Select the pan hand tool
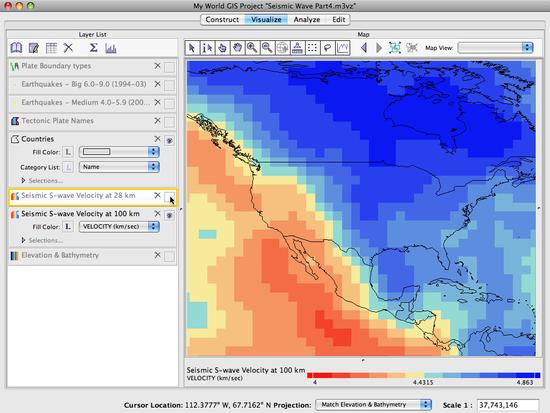Viewport: 550px width, 413px height. tap(237, 48)
